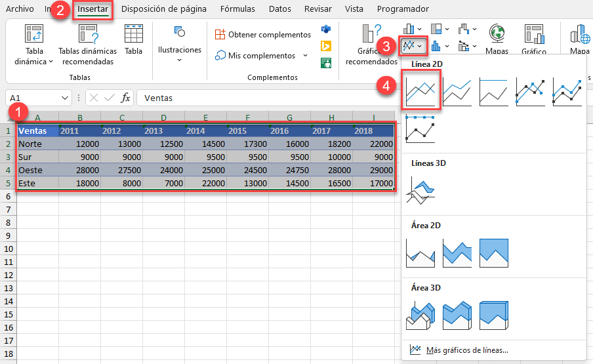
Task: Switch to the Programador tab
Action: (403, 9)
